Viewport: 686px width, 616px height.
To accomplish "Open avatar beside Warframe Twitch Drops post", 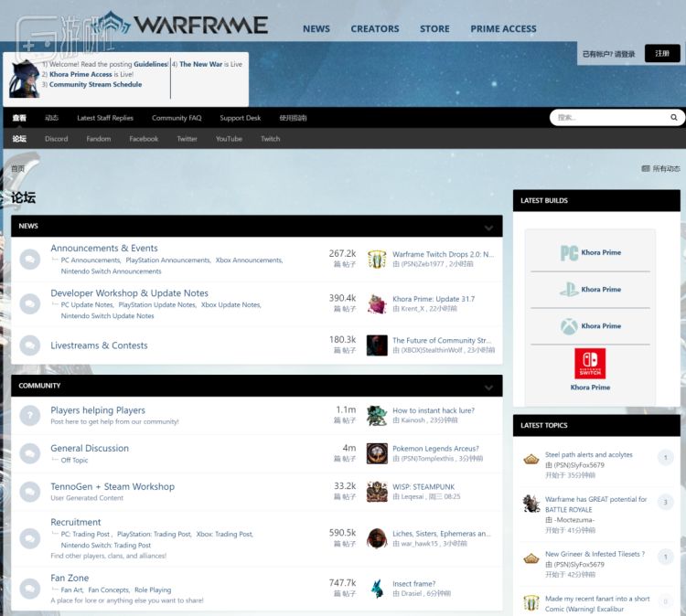I will [x=377, y=259].
